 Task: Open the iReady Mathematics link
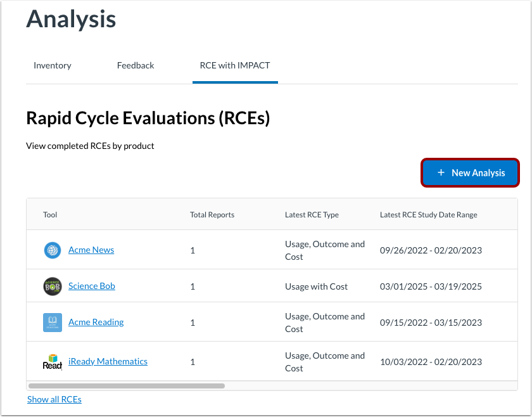pyautogui.click(x=108, y=361)
